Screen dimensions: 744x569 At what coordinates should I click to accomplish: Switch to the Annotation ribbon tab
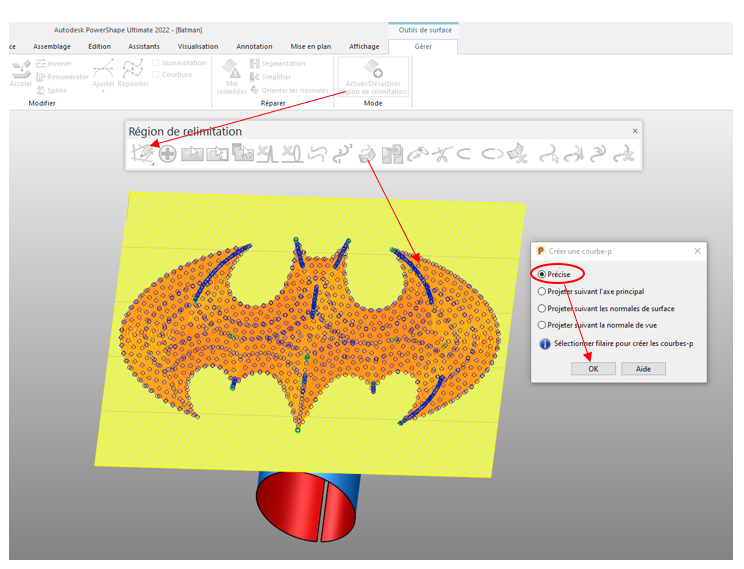click(x=254, y=46)
